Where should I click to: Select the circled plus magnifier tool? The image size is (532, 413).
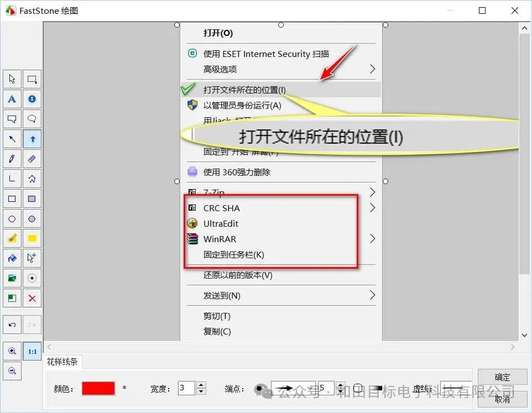32,279
